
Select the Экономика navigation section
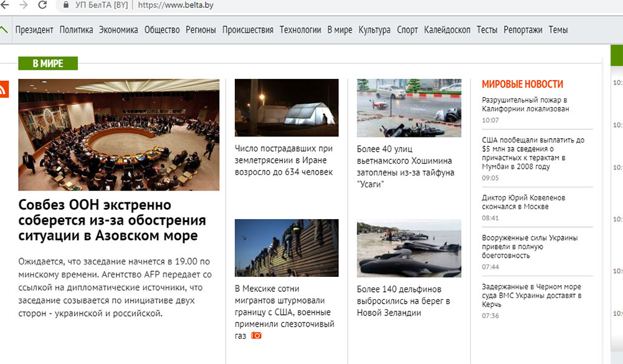(118, 30)
